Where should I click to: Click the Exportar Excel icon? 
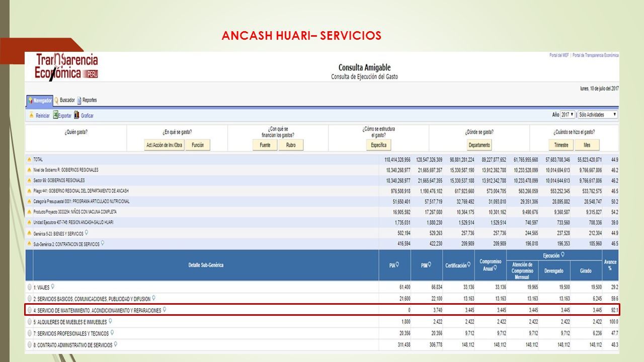(55, 115)
